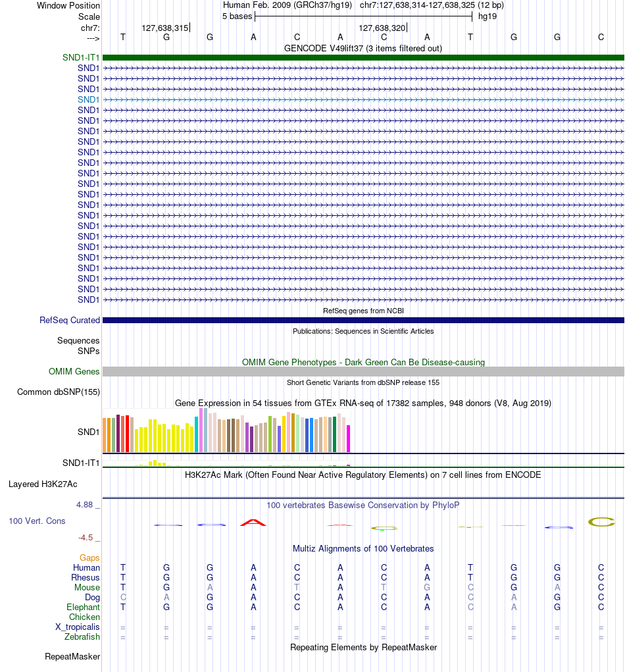Open 'Repeating Elements by RepeatMasker' track title
The height and width of the screenshot is (672, 625).
pos(363,648)
